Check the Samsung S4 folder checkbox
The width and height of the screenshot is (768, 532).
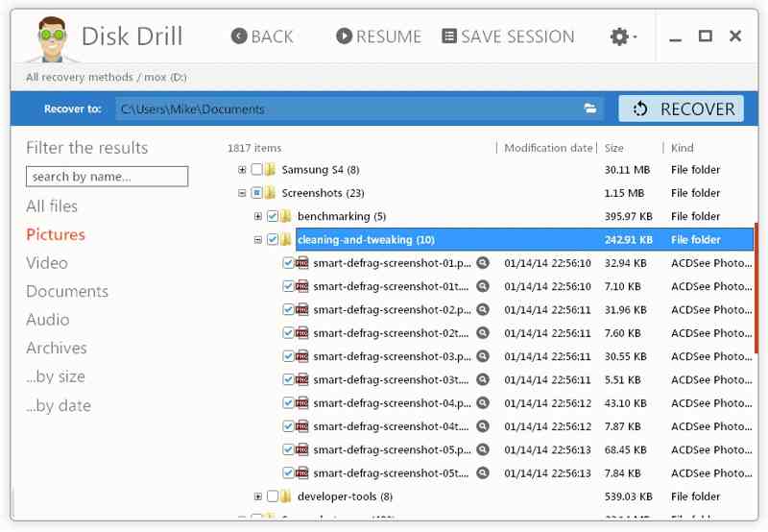256,170
